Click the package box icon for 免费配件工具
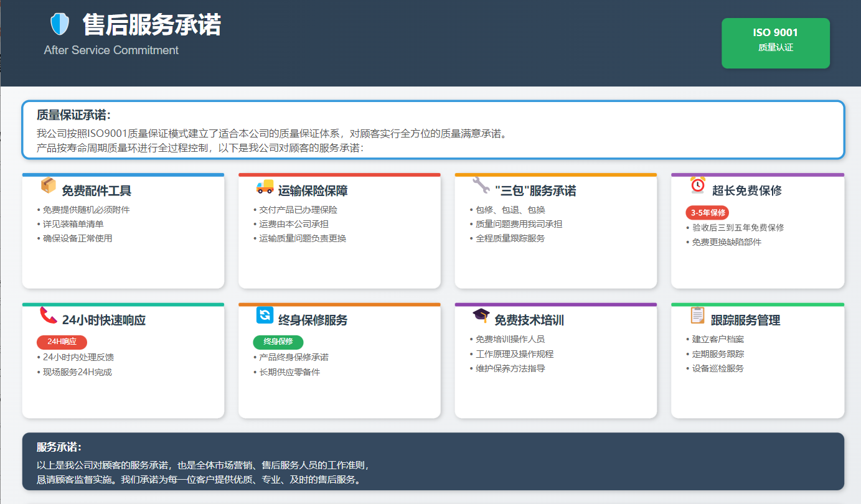Viewport: 861px width, 504px height. (x=48, y=185)
